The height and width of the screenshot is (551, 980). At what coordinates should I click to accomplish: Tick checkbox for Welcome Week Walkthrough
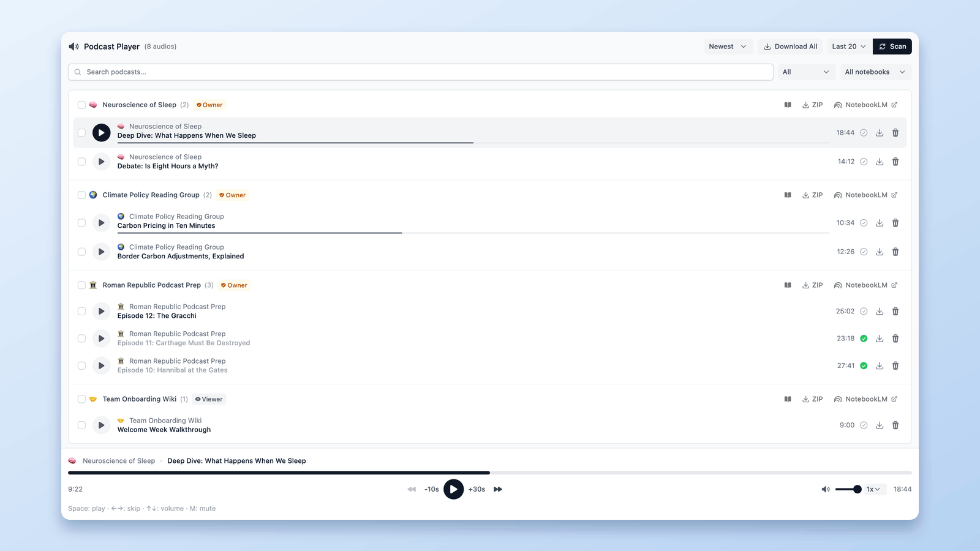[x=81, y=425]
